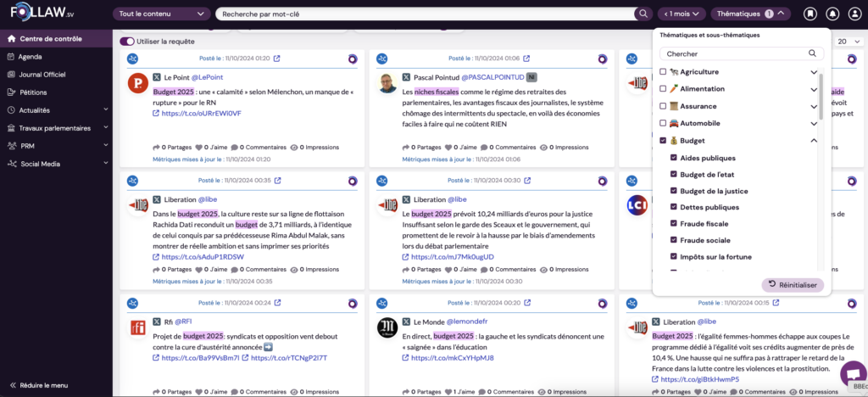
Task: Open the chat bubble widget
Action: (x=850, y=373)
